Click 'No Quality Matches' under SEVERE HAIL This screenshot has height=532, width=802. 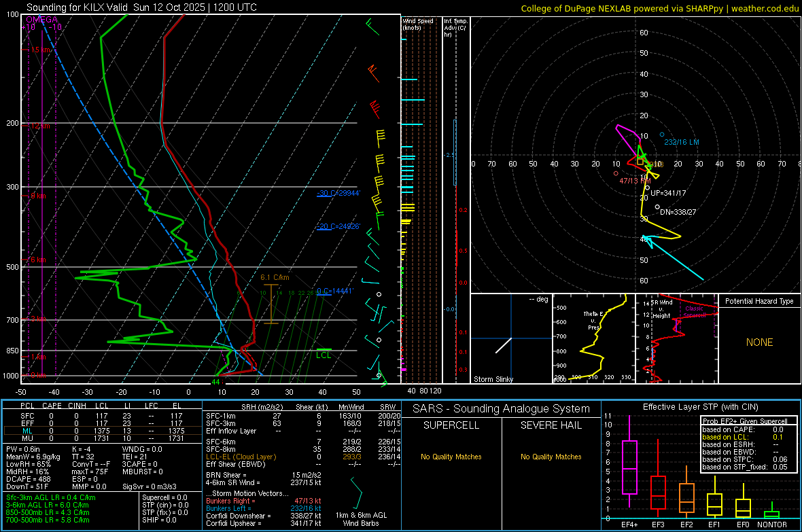[551, 457]
